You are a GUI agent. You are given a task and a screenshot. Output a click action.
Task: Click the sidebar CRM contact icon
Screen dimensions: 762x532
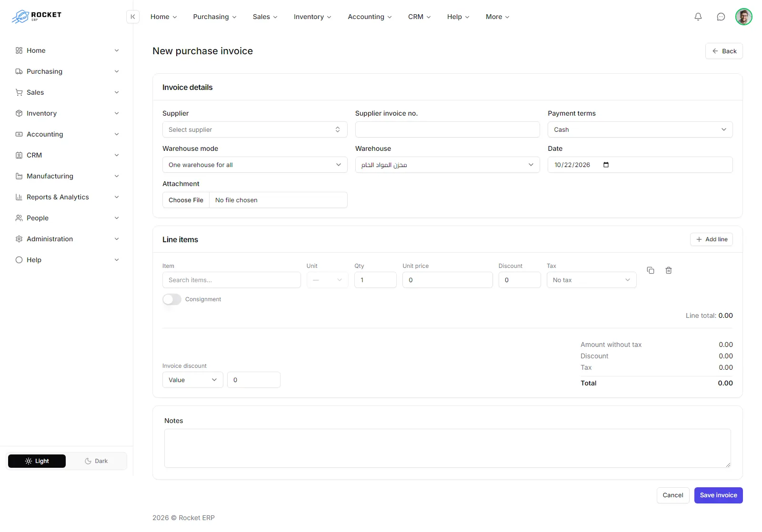pos(19,155)
